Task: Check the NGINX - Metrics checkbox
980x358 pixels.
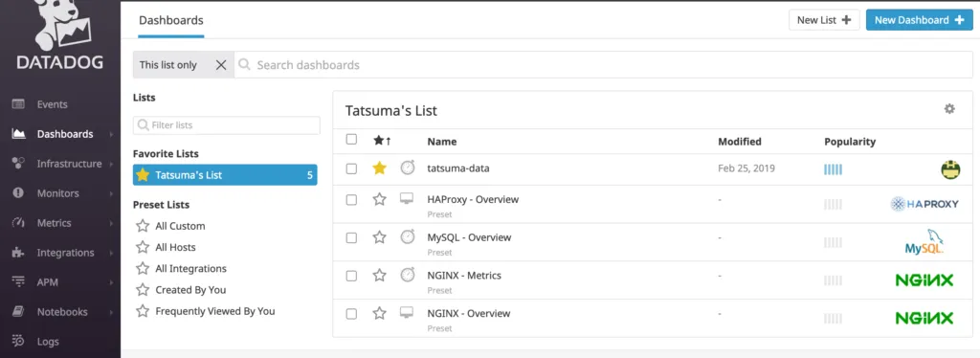Action: click(x=351, y=276)
